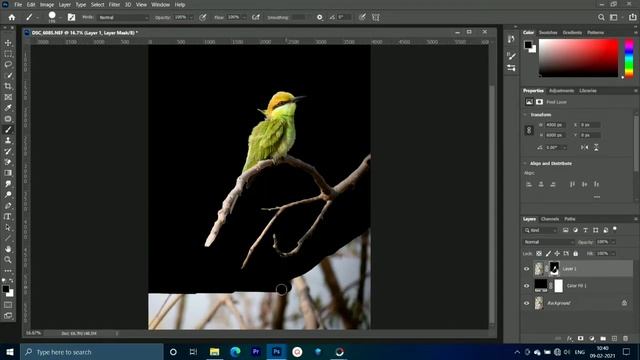The width and height of the screenshot is (640, 360).
Task: Click the layer effects fx icon
Action: point(569,338)
